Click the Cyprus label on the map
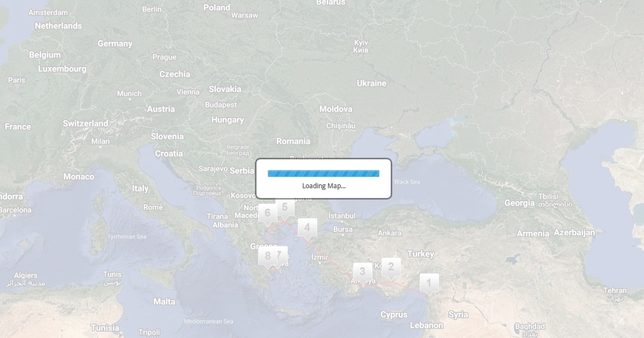Image resolution: width=644 pixels, height=338 pixels. click(394, 314)
